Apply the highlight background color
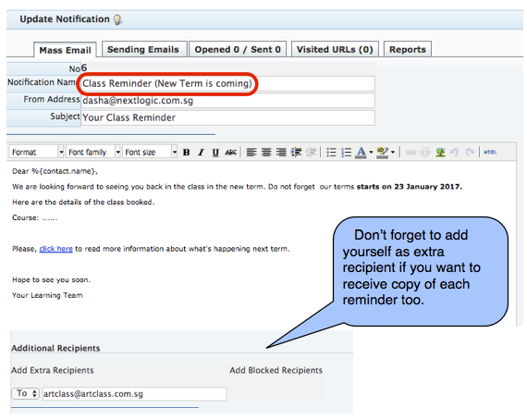527x420 pixels. pyautogui.click(x=383, y=153)
